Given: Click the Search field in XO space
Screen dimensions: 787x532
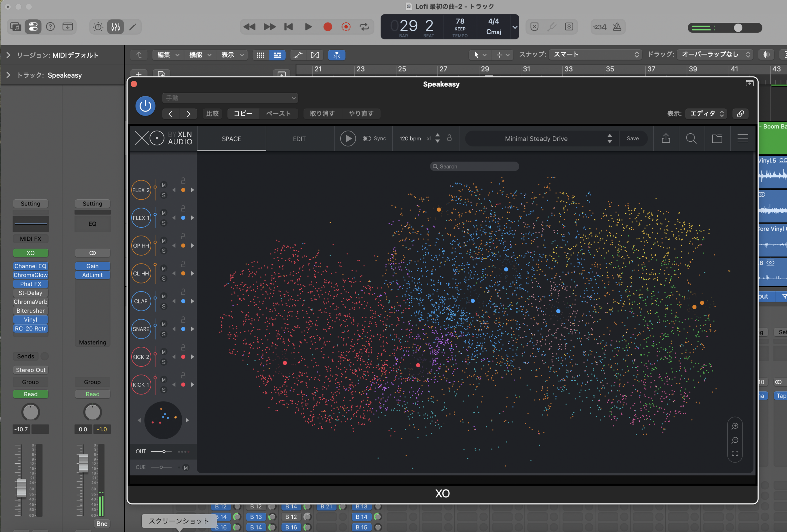Looking at the screenshot, I should 474,166.
